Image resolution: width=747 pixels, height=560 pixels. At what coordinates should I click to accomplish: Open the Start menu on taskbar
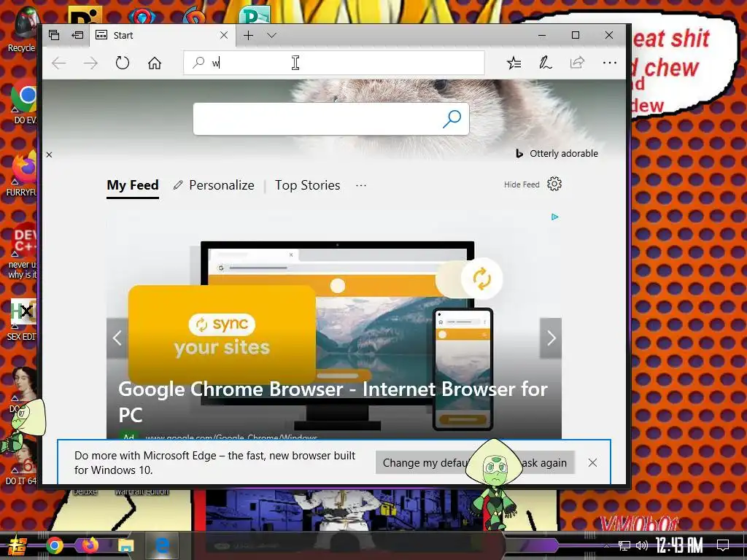pyautogui.click(x=17, y=545)
